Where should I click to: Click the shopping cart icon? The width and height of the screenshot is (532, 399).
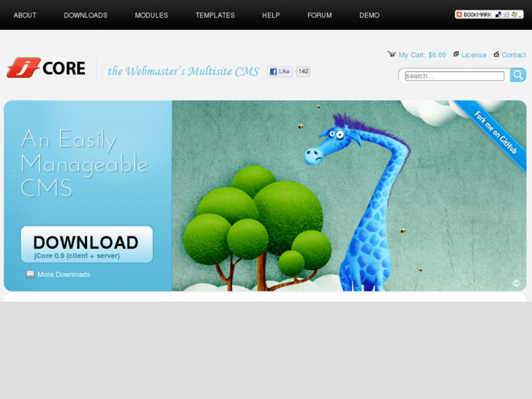point(391,54)
